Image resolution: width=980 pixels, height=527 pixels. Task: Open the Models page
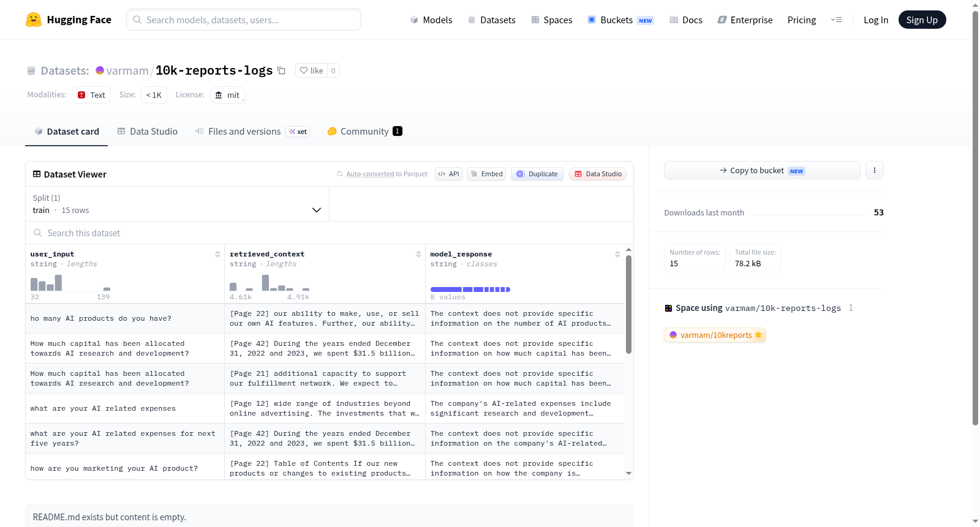431,20
